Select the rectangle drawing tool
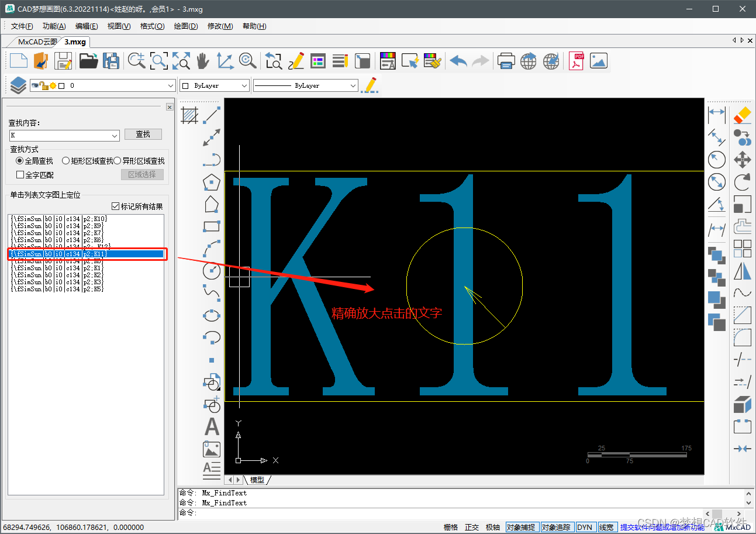Screen dimensions: 756x534 211,226
